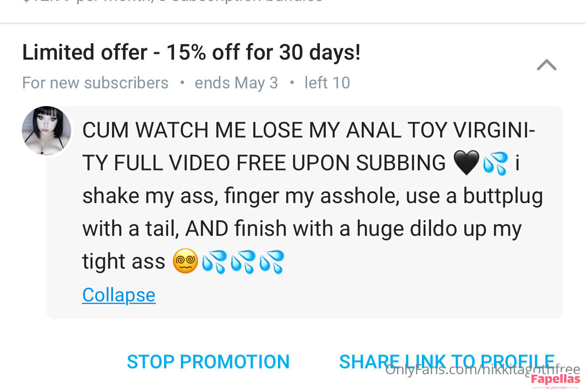
Task: Click the promotion message bubble
Action: (x=305, y=213)
